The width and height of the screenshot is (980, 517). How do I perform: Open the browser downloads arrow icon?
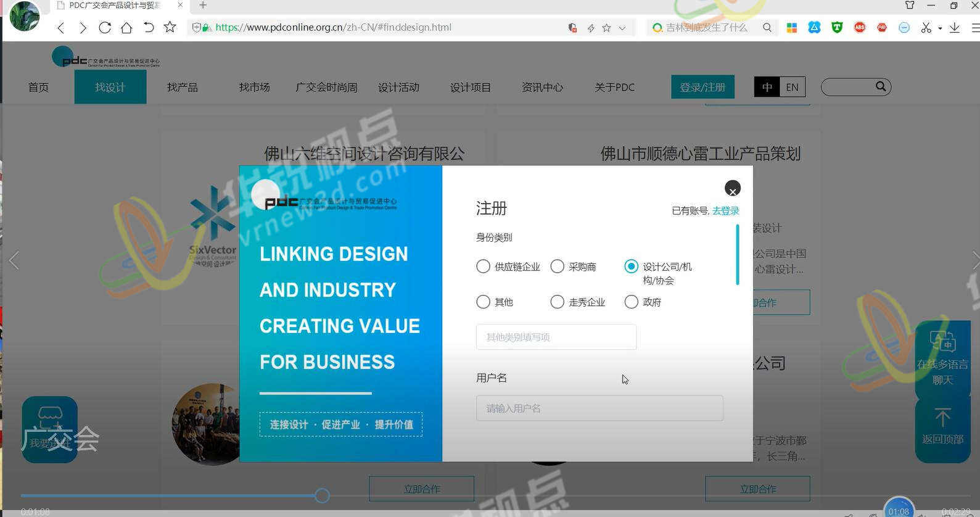pos(955,28)
